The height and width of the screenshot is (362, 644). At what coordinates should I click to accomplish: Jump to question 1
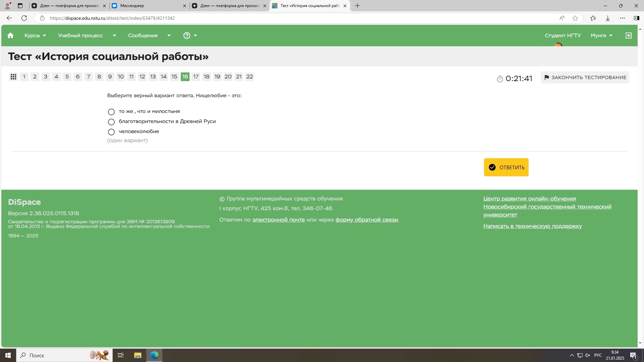coord(24,77)
